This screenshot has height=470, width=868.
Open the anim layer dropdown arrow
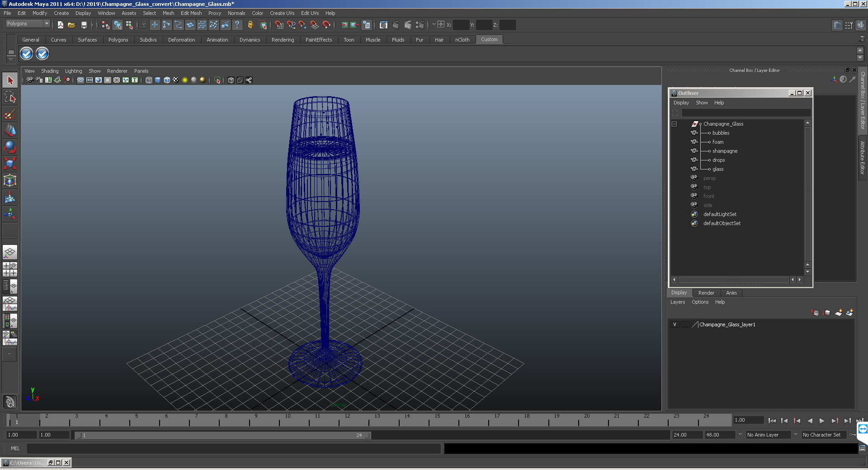[x=740, y=435]
